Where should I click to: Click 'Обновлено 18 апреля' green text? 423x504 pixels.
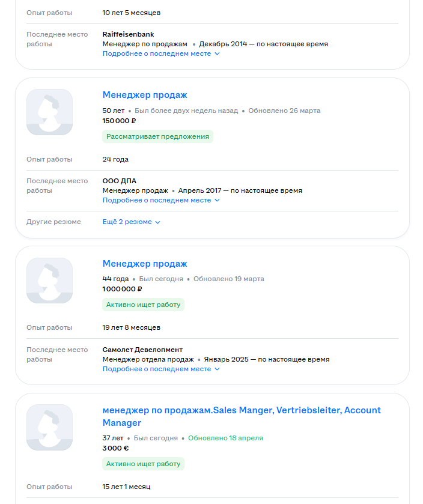[225, 438]
